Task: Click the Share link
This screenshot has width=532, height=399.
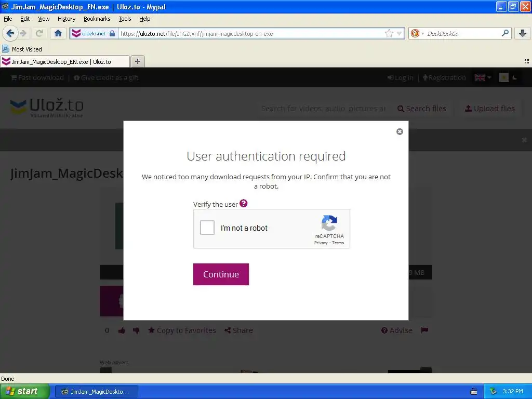Action: click(x=239, y=330)
